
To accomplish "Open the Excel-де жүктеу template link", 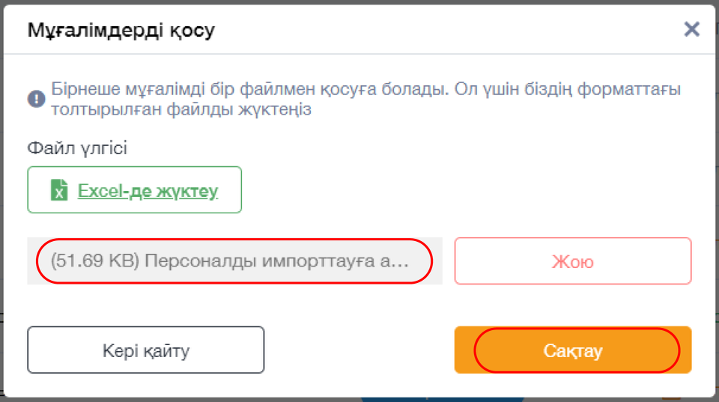I will coord(148,189).
